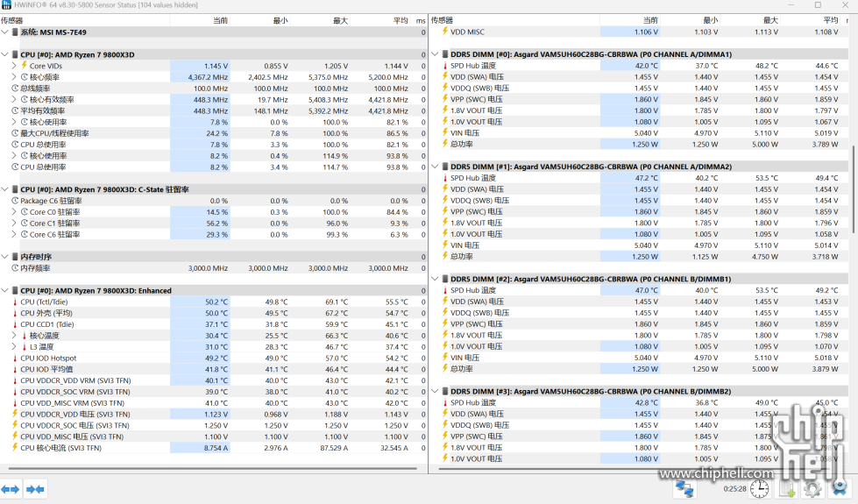The width and height of the screenshot is (858, 504).
Task: Click the clock icon beside Package C6 驻留率
Action: [x=15, y=201]
